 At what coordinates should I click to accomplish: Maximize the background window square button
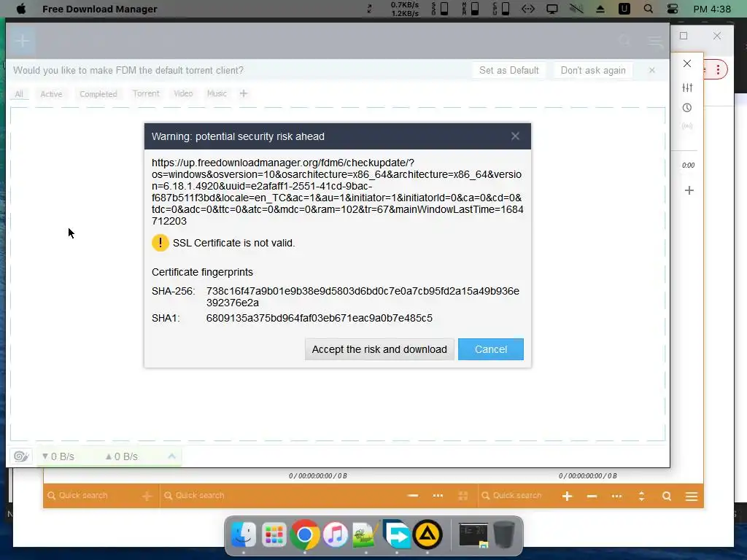click(x=684, y=36)
